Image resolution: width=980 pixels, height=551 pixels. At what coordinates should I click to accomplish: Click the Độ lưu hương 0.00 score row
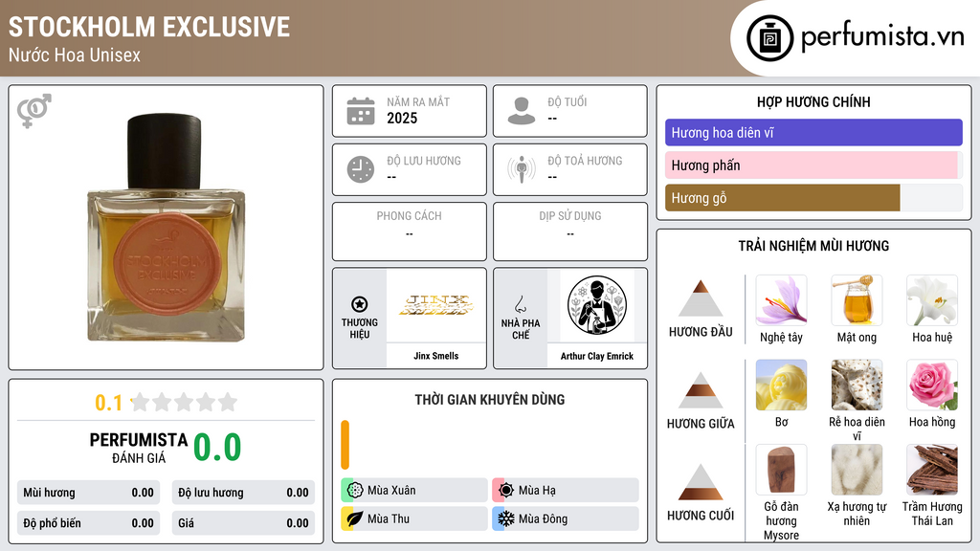point(243,493)
